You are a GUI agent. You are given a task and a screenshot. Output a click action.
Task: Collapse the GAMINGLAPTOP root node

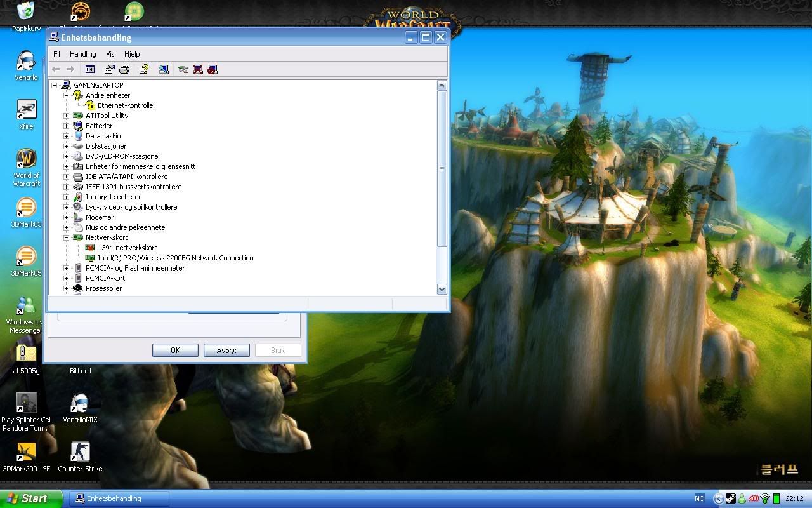pos(55,85)
